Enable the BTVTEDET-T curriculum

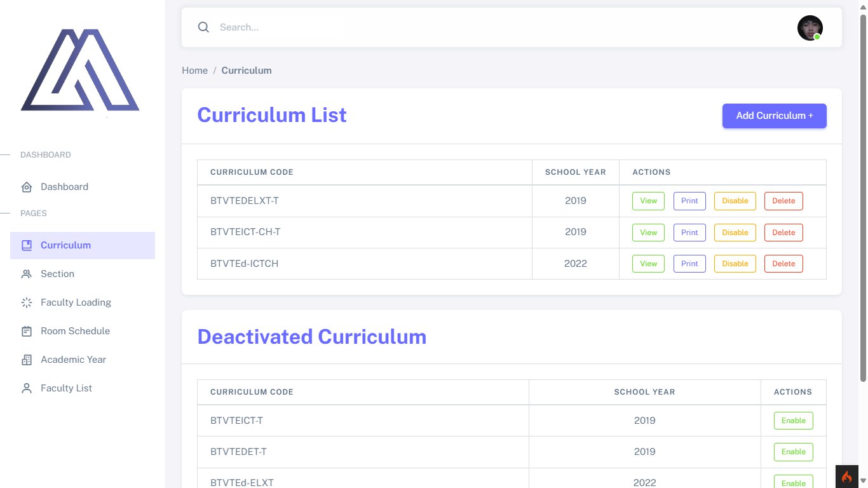point(793,452)
